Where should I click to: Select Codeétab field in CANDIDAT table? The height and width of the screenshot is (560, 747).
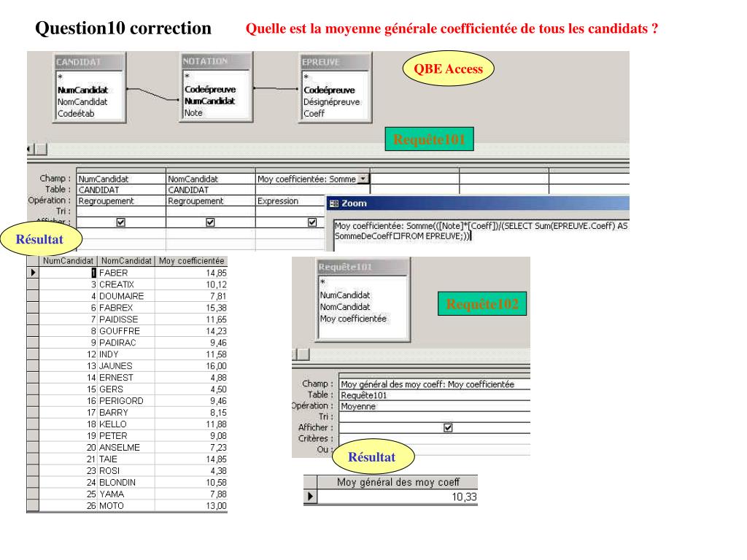click(76, 114)
